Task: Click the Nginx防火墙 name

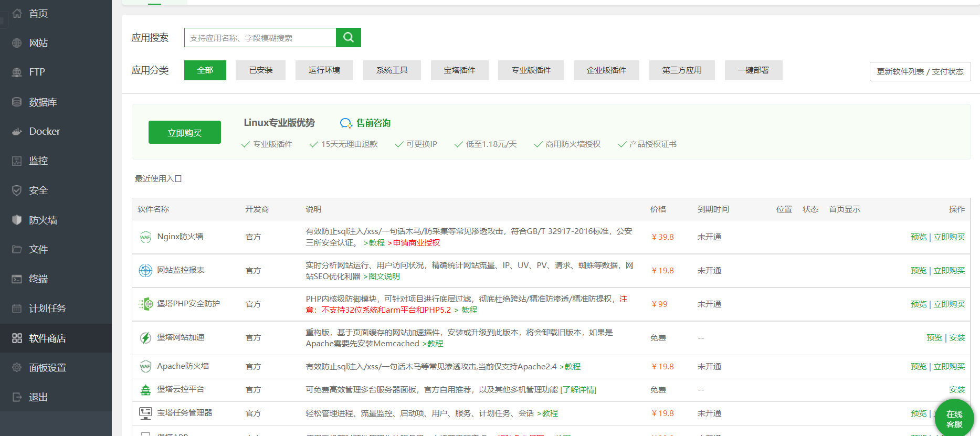Action: 180,237
